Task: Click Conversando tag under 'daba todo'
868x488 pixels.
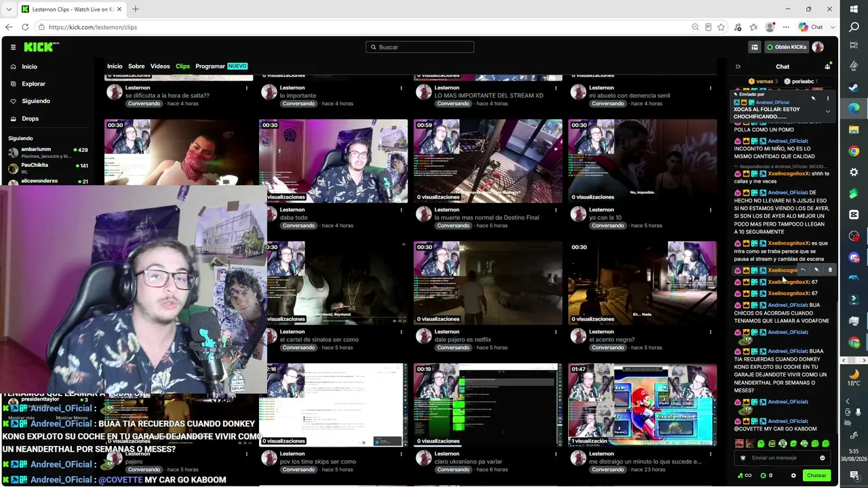Action: tap(298, 226)
